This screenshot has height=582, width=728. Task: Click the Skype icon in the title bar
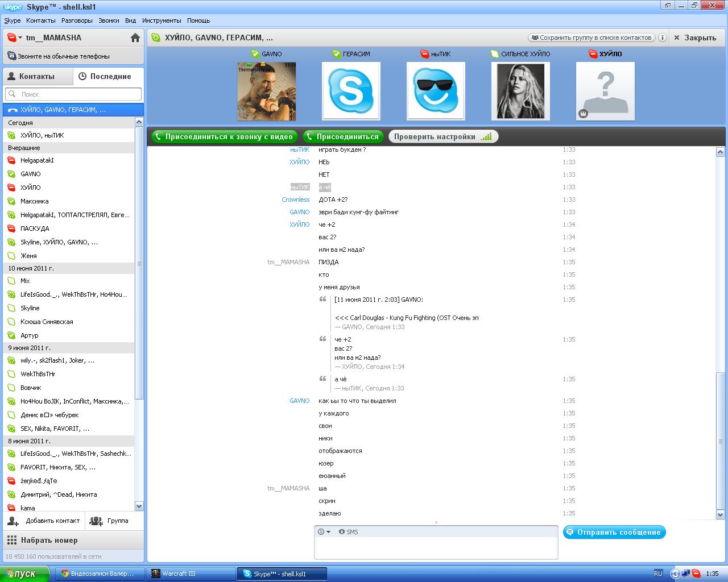pyautogui.click(x=12, y=7)
